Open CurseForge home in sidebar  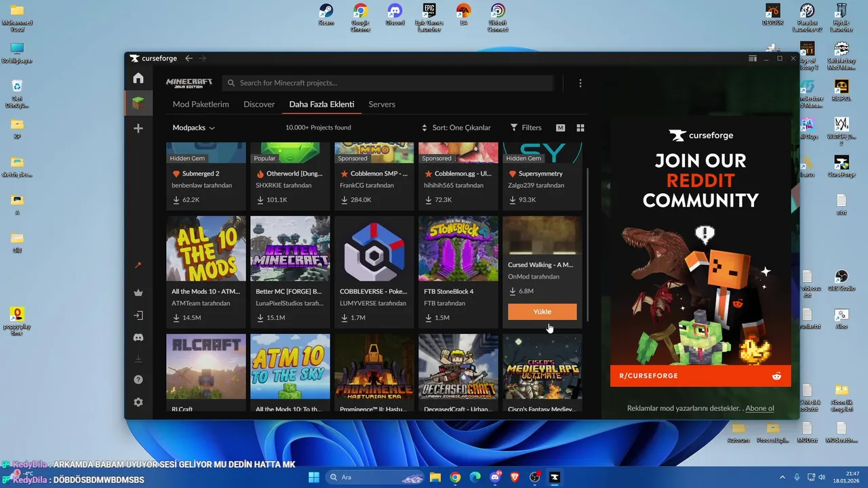click(x=138, y=78)
